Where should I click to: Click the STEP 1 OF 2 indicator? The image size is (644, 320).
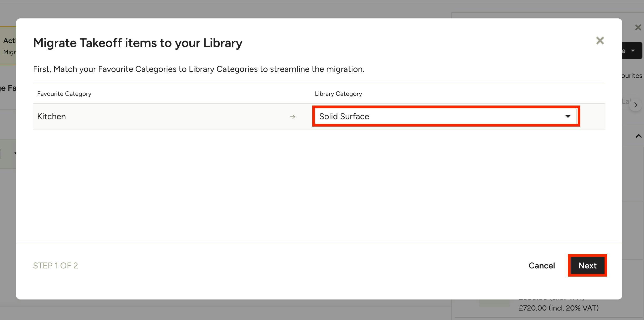point(56,266)
